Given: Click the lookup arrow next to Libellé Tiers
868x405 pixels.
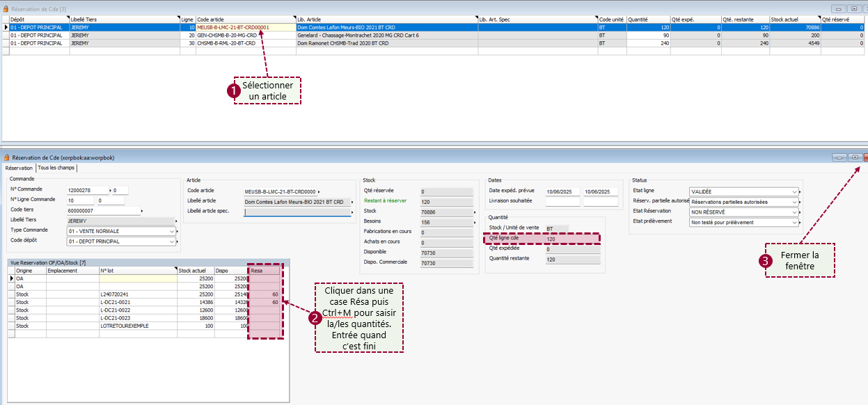Looking at the screenshot, I should coord(177,221).
